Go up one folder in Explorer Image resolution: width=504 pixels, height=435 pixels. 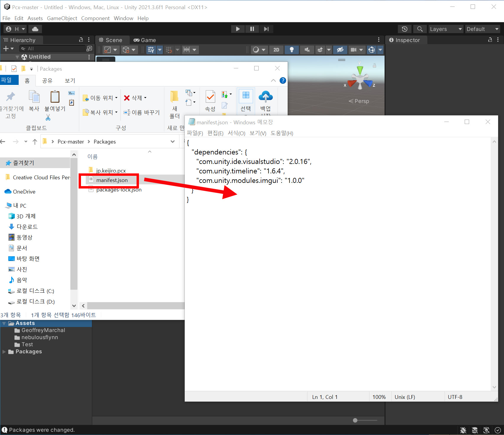pyautogui.click(x=35, y=142)
